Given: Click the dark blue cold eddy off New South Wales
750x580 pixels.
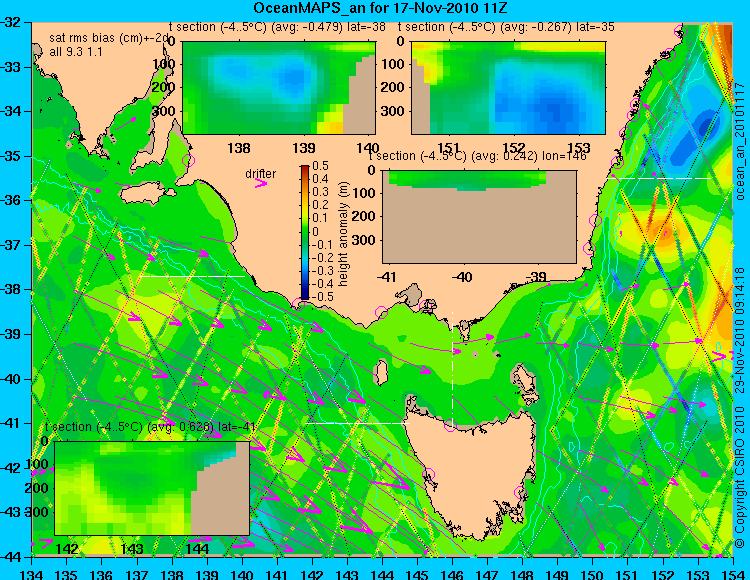Looking at the screenshot, I should click(x=705, y=126).
